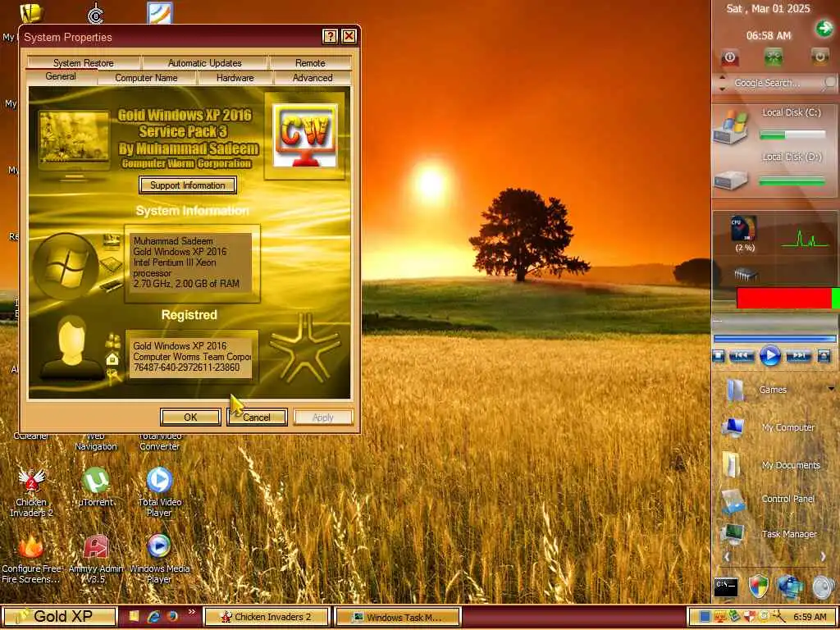Open My Documents from the sidebar

pos(771,465)
